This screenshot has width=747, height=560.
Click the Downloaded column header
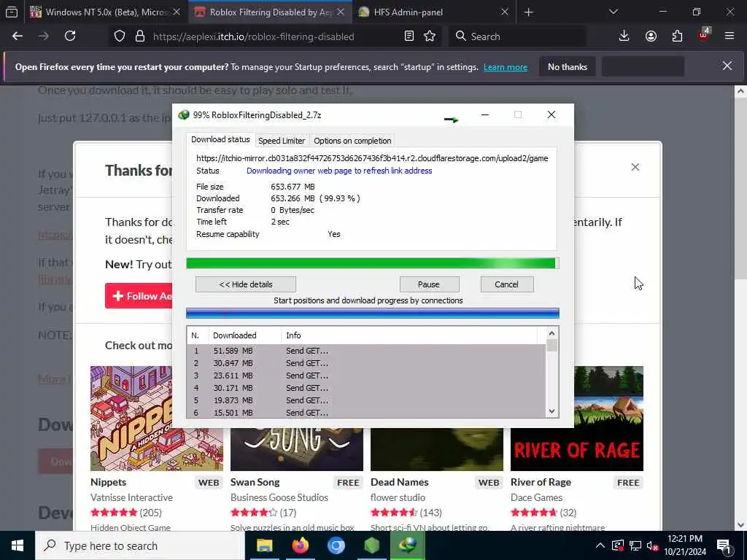point(245,335)
